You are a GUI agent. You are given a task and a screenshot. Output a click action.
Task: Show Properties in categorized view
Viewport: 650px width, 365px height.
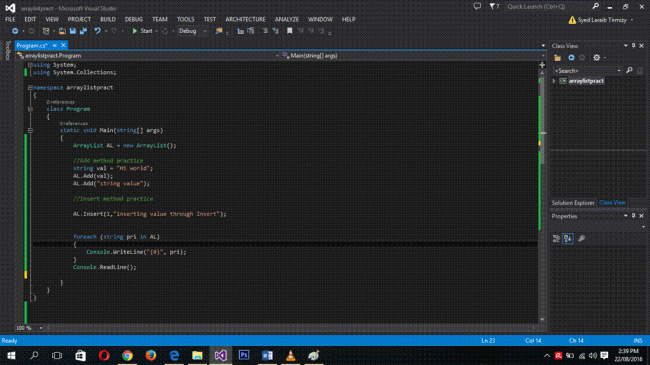(x=556, y=238)
